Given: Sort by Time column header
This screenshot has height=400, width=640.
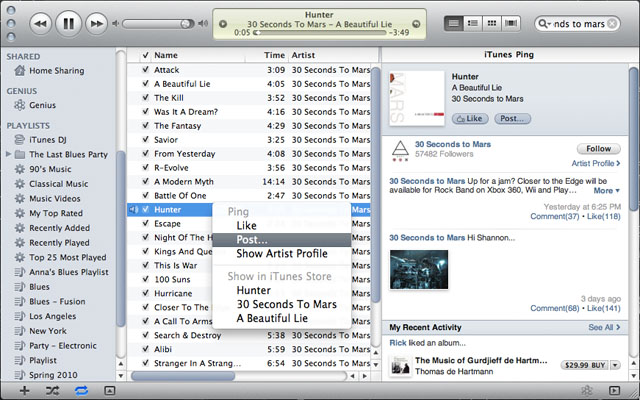Looking at the screenshot, I should tap(274, 55).
